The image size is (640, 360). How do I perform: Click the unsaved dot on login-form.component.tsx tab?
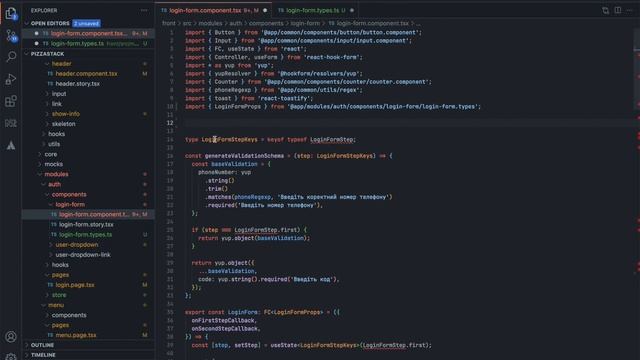[x=265, y=10]
